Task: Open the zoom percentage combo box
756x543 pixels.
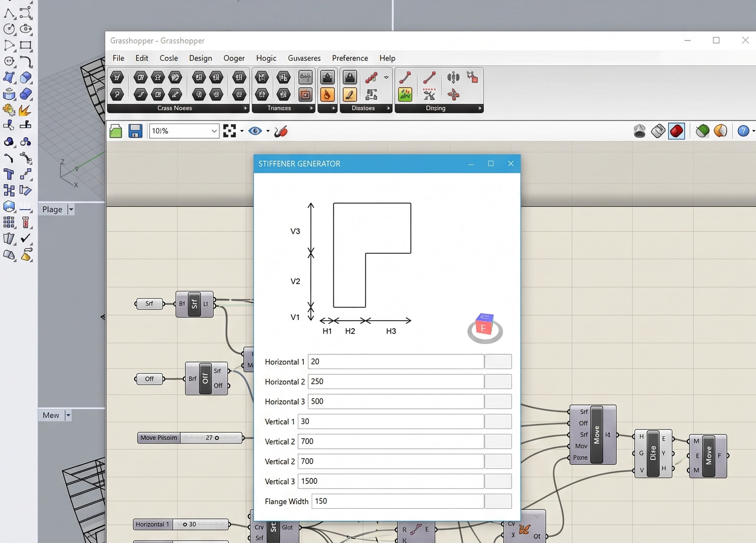Action: [x=184, y=131]
